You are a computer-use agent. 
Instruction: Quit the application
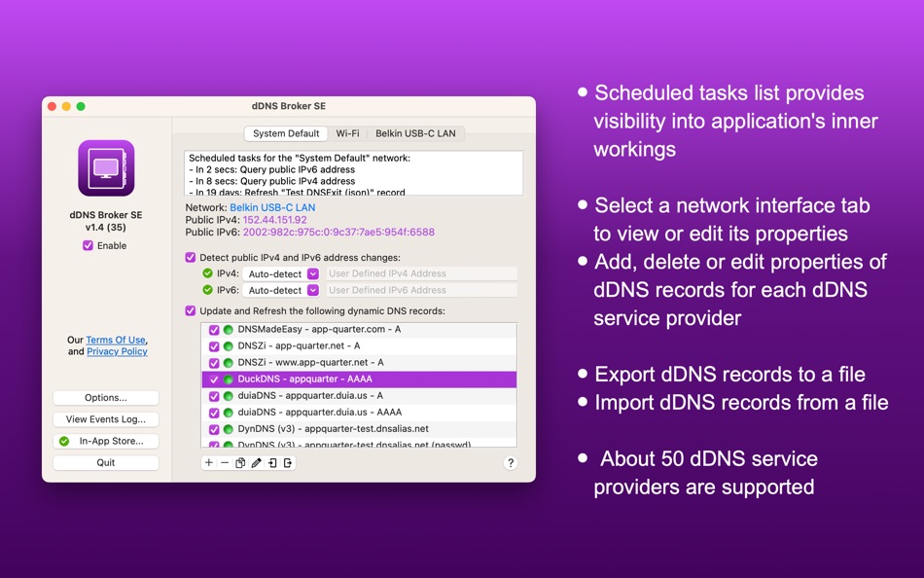pos(106,463)
